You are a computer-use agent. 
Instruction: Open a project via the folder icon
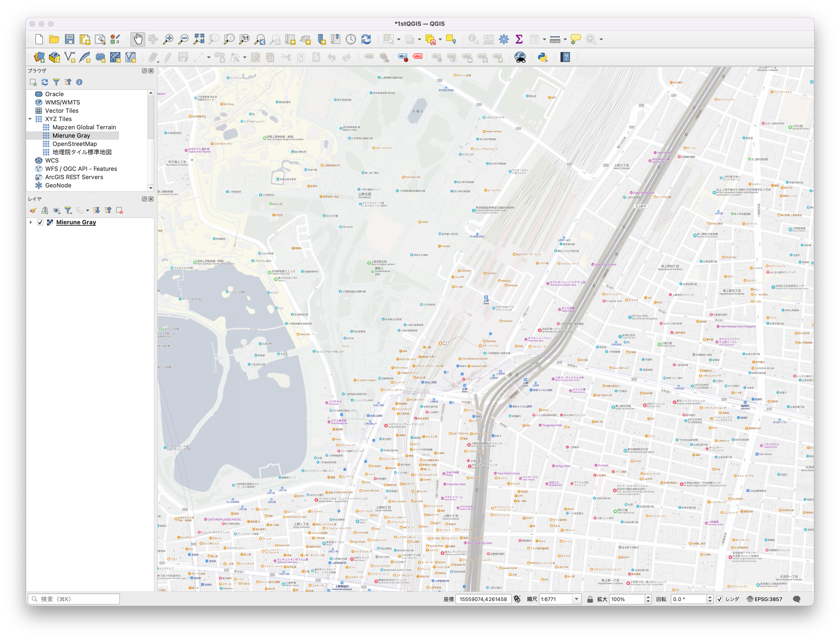click(x=54, y=39)
